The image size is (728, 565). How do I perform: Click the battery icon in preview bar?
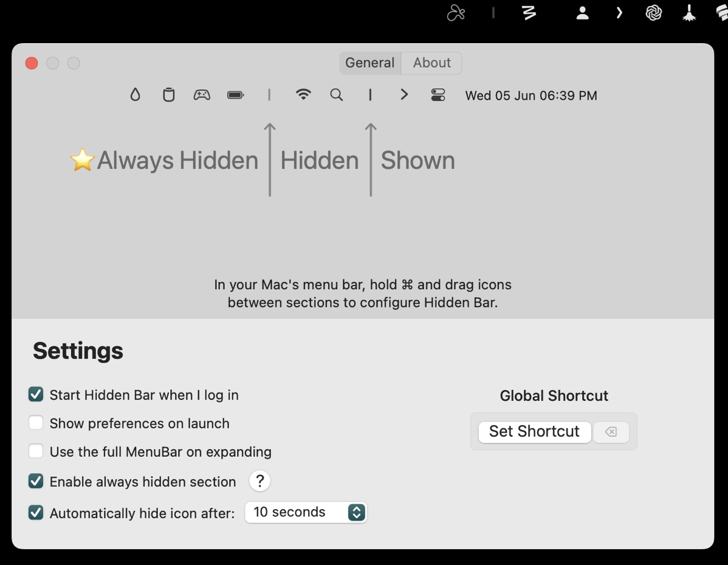[x=235, y=95]
